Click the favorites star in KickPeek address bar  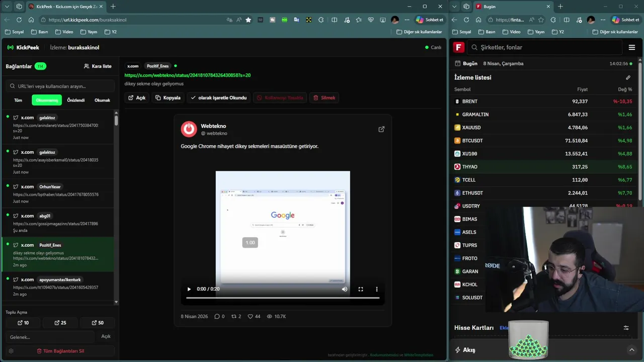tap(248, 20)
